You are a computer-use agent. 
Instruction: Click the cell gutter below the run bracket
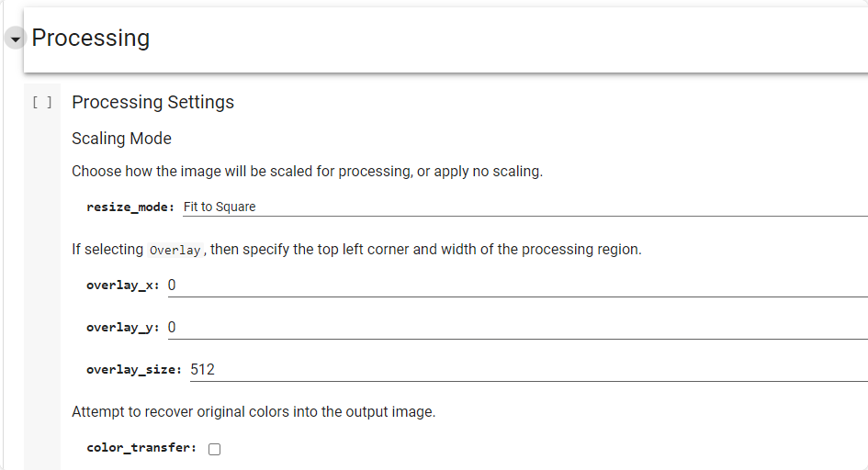point(42,275)
